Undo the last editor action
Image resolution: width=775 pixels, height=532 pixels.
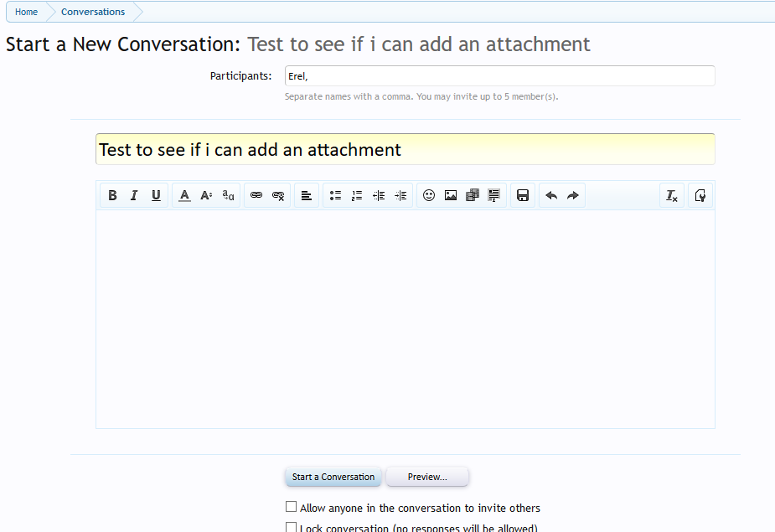pyautogui.click(x=550, y=195)
